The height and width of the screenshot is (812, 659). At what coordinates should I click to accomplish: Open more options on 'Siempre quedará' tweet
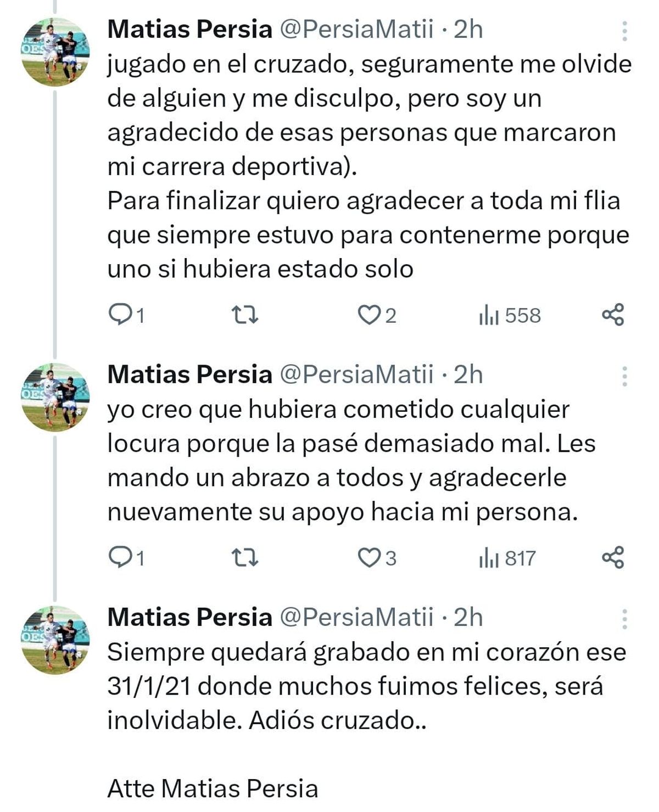(624, 619)
